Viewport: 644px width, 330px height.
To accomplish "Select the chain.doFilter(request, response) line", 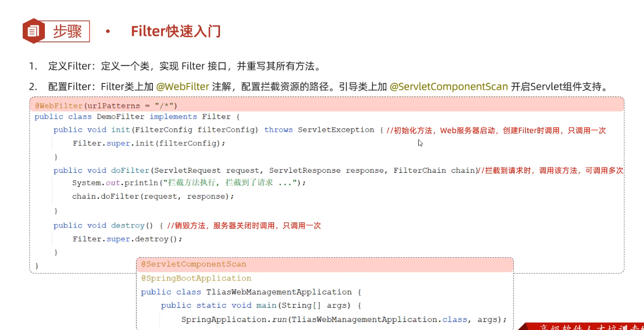I will (x=153, y=196).
